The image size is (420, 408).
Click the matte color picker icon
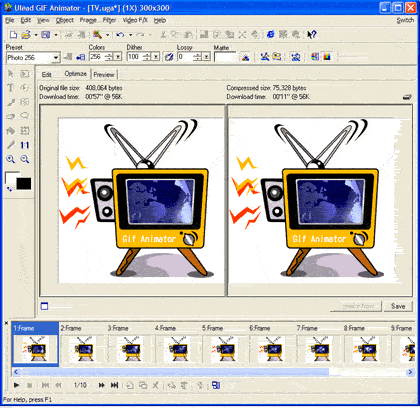[x=245, y=57]
